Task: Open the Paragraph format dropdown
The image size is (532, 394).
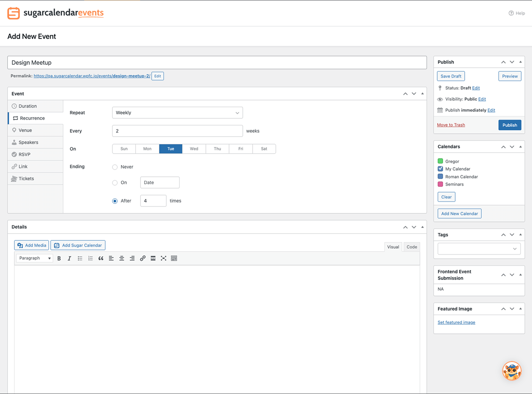Action: [x=35, y=258]
